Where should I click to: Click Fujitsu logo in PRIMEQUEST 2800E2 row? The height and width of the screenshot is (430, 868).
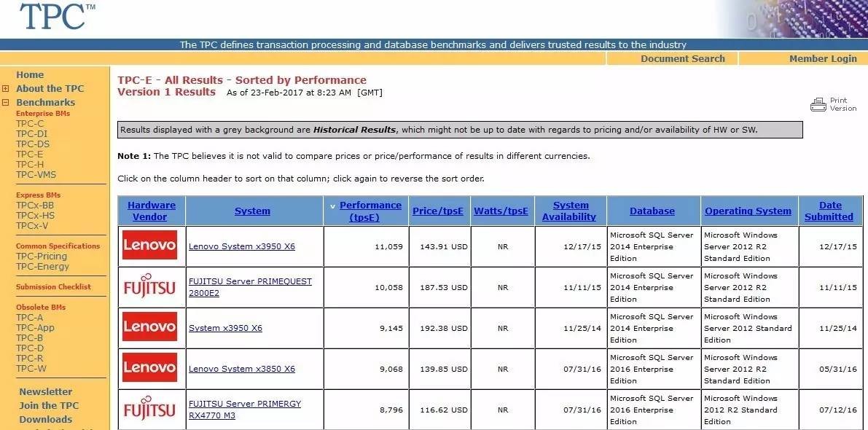(x=149, y=286)
